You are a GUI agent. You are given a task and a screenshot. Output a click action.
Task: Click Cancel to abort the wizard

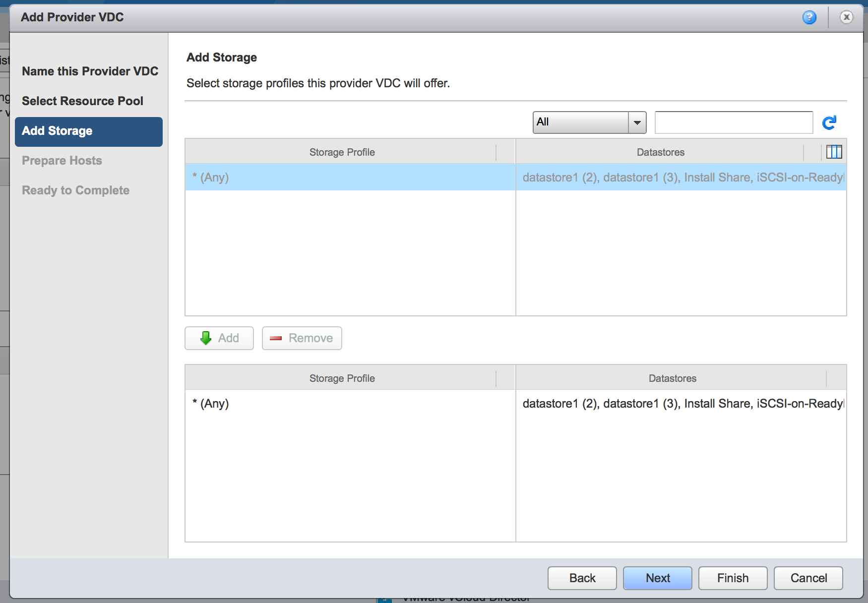click(x=808, y=578)
